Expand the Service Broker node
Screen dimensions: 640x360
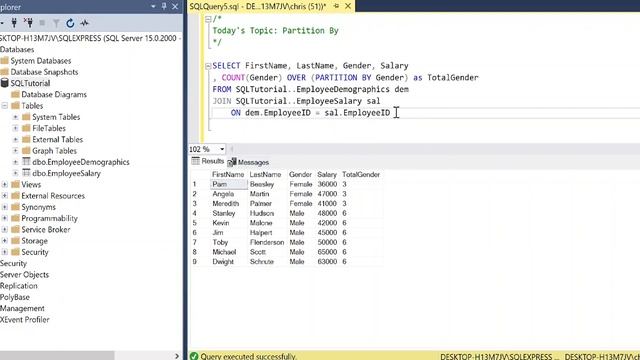4,229
